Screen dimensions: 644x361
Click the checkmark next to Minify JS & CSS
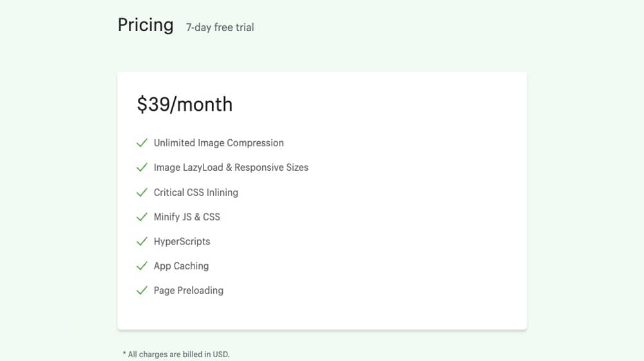pos(142,217)
